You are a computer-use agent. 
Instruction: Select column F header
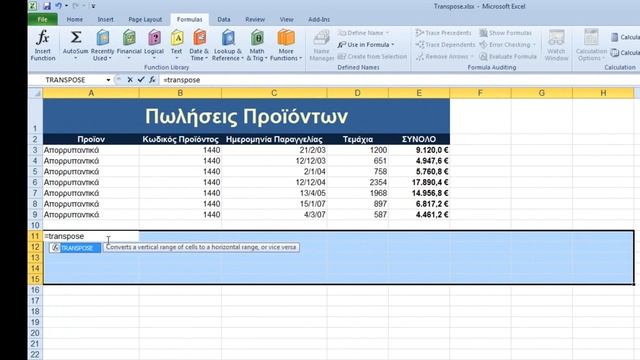pos(480,93)
